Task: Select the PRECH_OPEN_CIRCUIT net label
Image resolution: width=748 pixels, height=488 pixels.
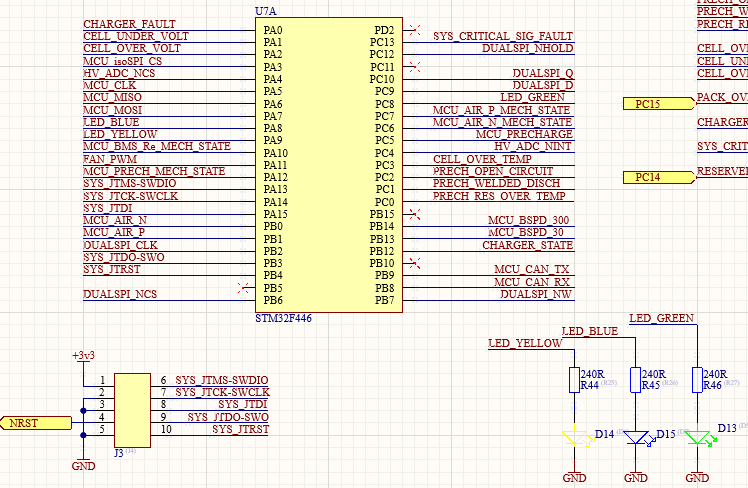Action: click(493, 171)
